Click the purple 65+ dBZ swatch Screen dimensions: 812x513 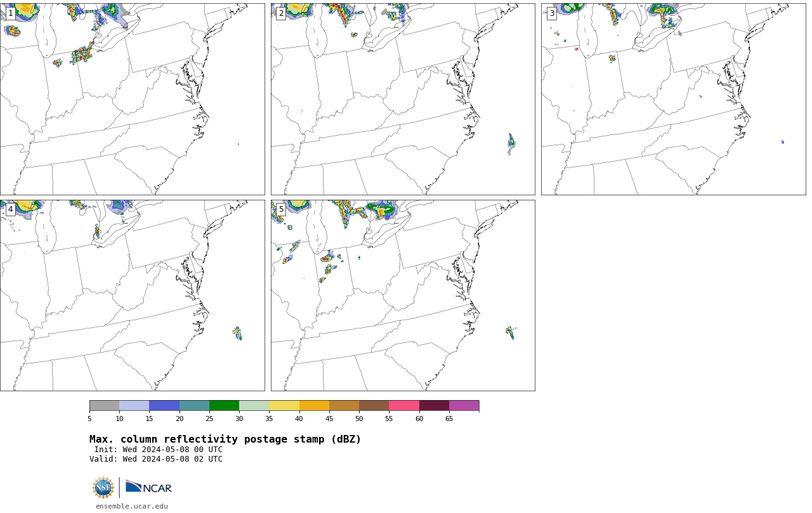[464, 406]
